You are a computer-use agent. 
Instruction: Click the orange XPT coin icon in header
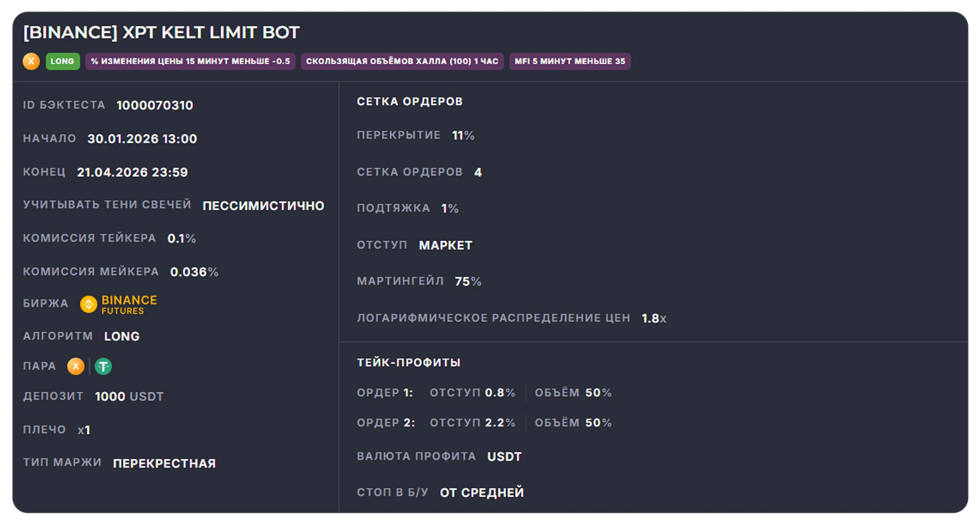coord(31,61)
